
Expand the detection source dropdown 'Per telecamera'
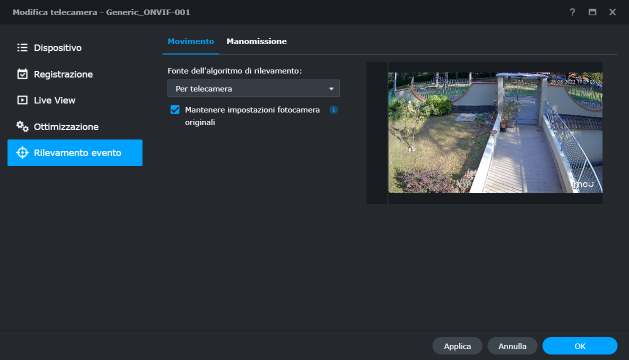254,88
